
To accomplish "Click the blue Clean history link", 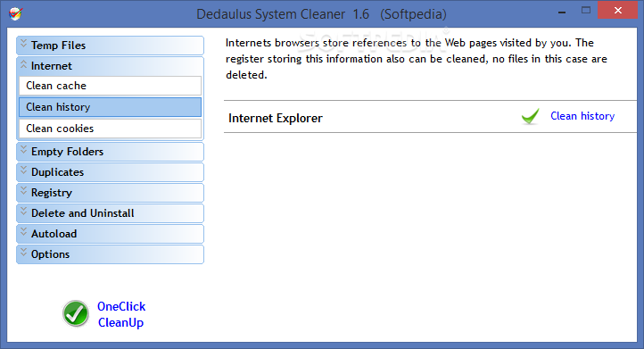I will tap(582, 116).
